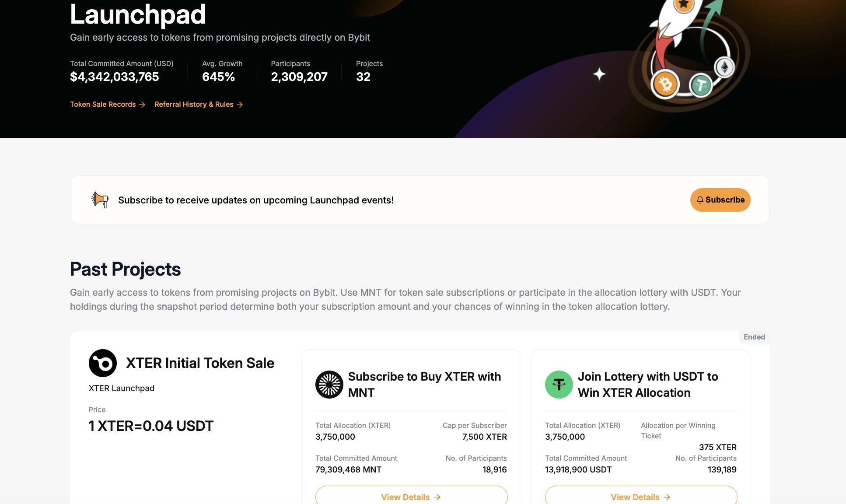Screen dimensions: 846x504
Task: Click the green USDT Tether logo icon
Action: coord(559,385)
